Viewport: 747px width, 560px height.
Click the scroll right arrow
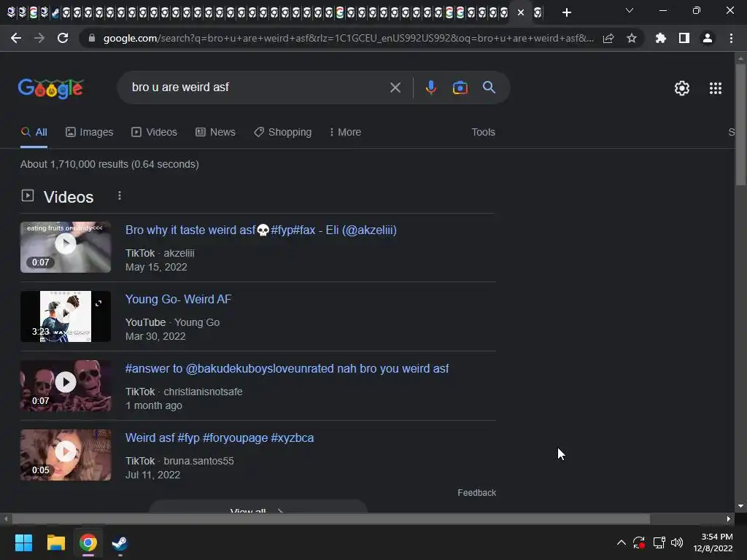[x=729, y=519]
